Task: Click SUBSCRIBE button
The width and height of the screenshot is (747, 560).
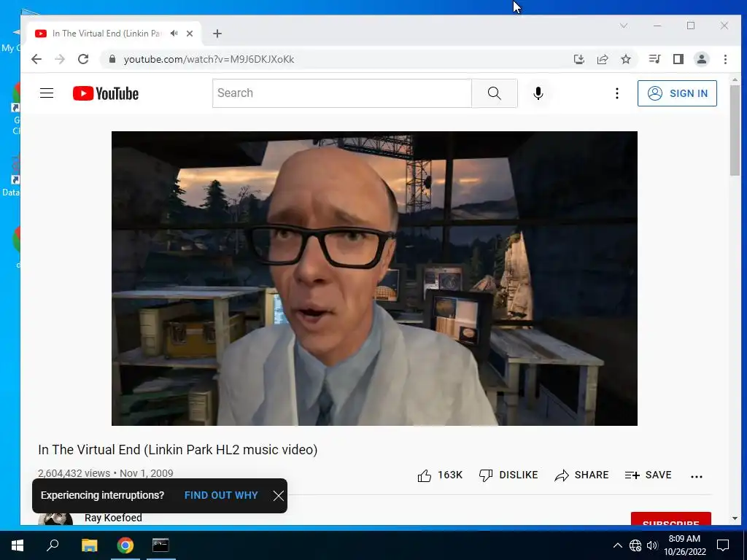Action: coord(671,519)
